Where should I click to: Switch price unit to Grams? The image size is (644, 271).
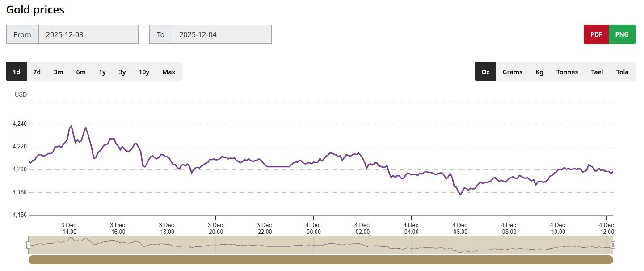[512, 72]
